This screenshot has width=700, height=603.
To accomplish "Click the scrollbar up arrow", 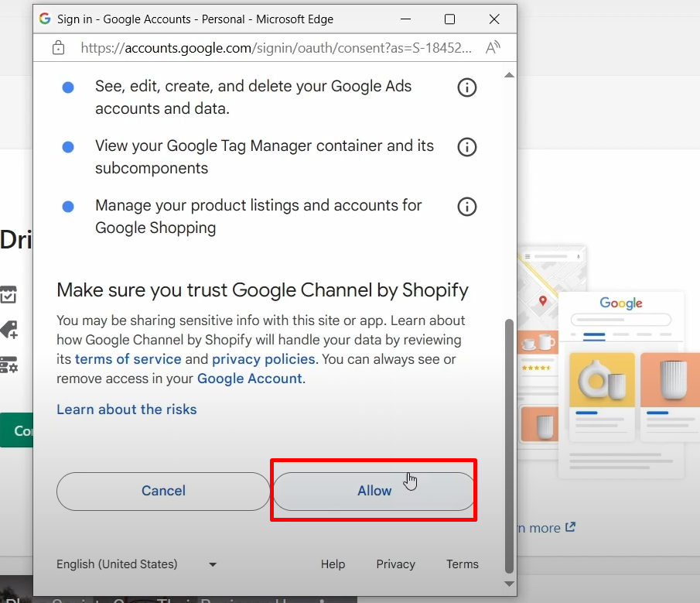I will 508,75.
